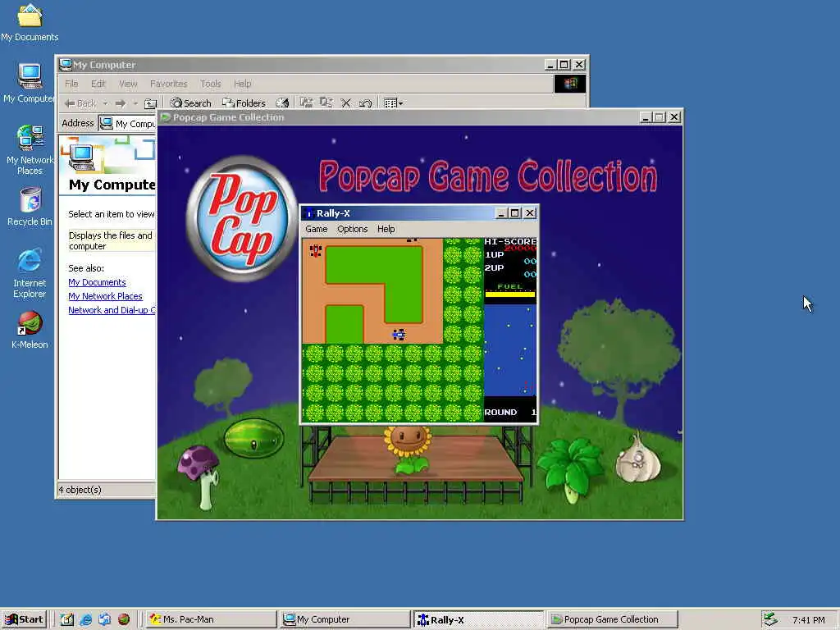Screen dimensions: 840x630
Task: Open My Documents link in side pane
Action: 97,282
